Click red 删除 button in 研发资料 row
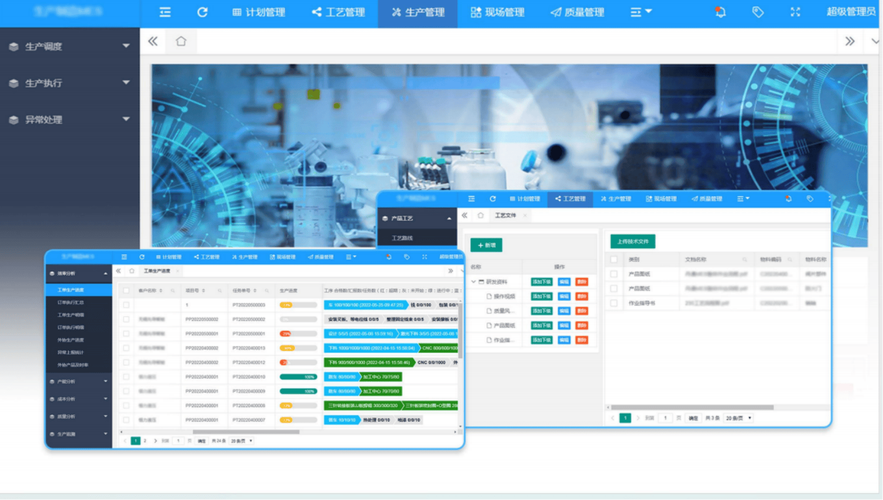The height and width of the screenshot is (500, 883). 582,282
